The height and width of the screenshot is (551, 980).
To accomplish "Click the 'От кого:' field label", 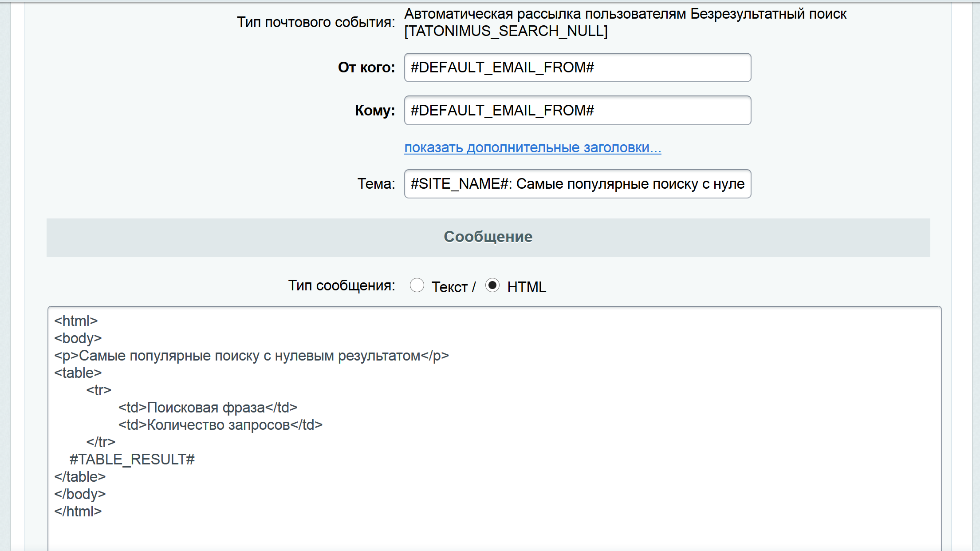I will point(366,67).
